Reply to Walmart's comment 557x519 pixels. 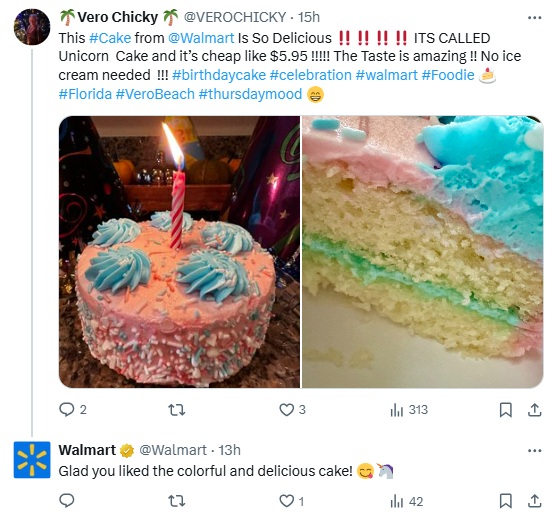66,501
